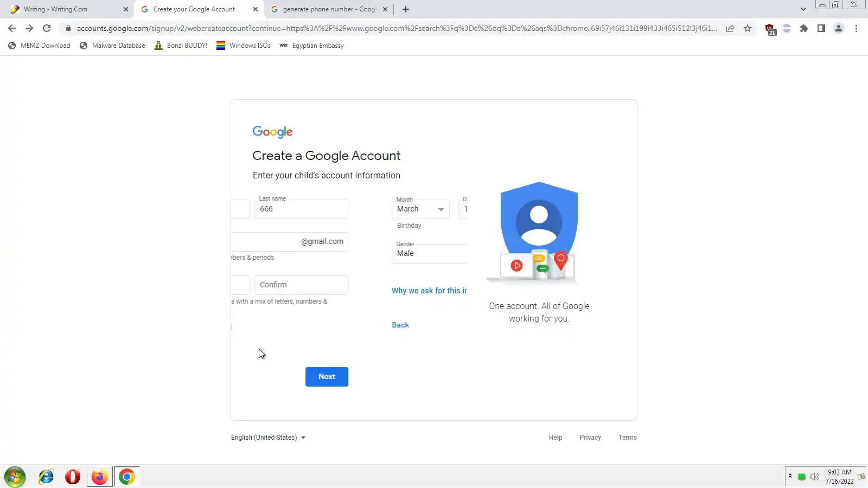Image resolution: width=868 pixels, height=488 pixels.
Task: Open Firefox from the taskbar
Action: coord(99,477)
